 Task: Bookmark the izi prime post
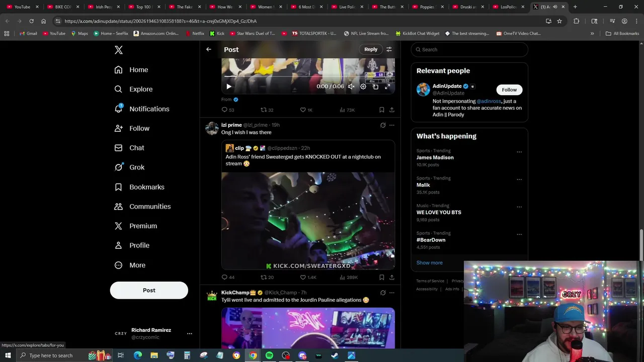click(382, 277)
